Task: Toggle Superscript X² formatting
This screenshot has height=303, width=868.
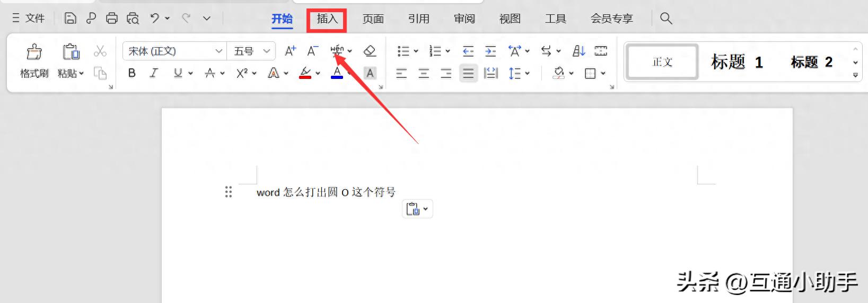Action: (242, 73)
